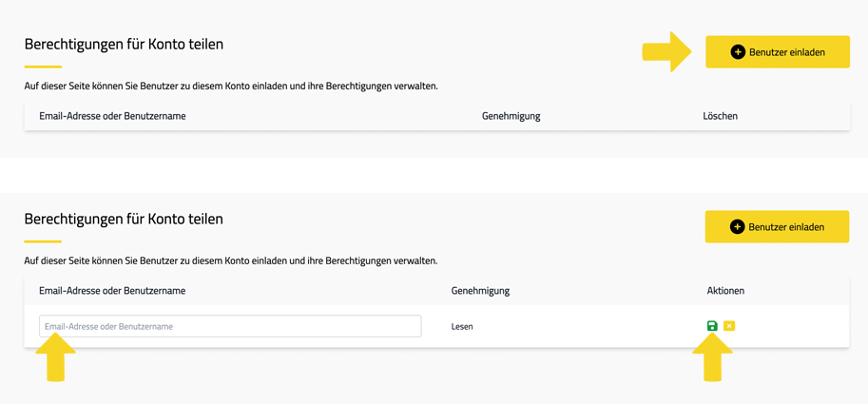Click plus icon in lower Benutzer einladen button

click(737, 227)
